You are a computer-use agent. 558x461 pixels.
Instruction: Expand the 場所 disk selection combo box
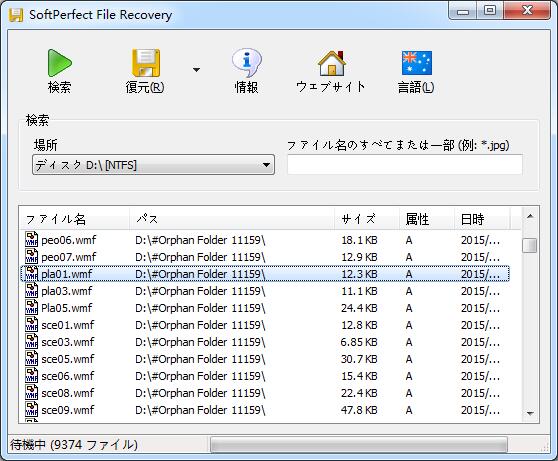click(153, 165)
